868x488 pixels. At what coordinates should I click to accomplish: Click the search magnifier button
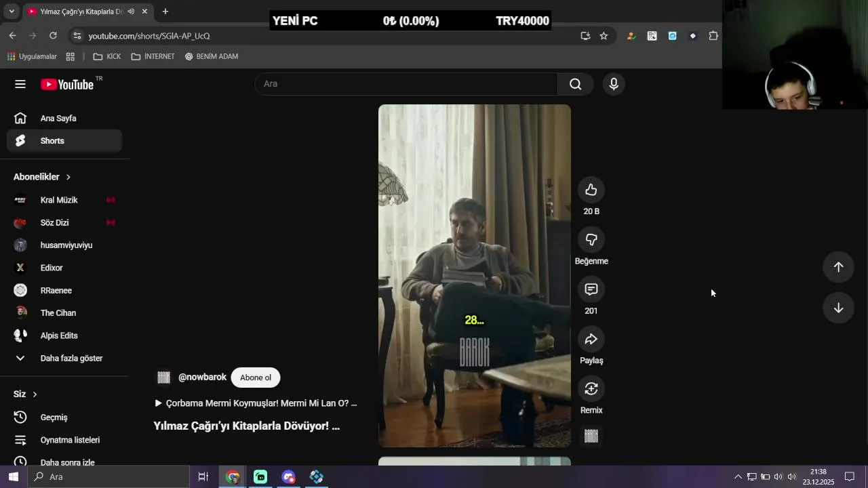tap(575, 84)
